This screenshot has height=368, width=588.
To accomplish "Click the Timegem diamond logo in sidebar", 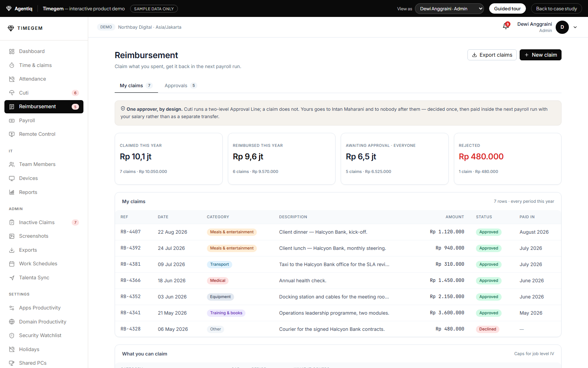I will pos(11,28).
